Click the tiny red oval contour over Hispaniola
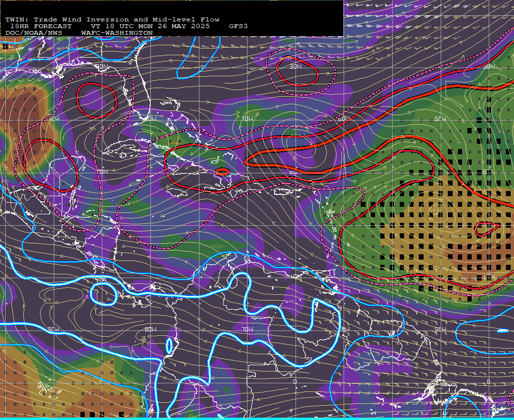Image resolution: width=514 pixels, height=420 pixels. [x=223, y=171]
